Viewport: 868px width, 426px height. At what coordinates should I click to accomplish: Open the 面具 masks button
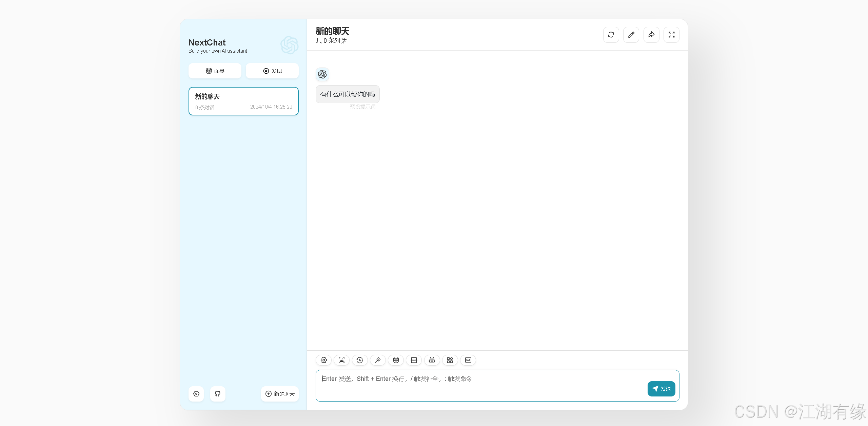pos(215,71)
